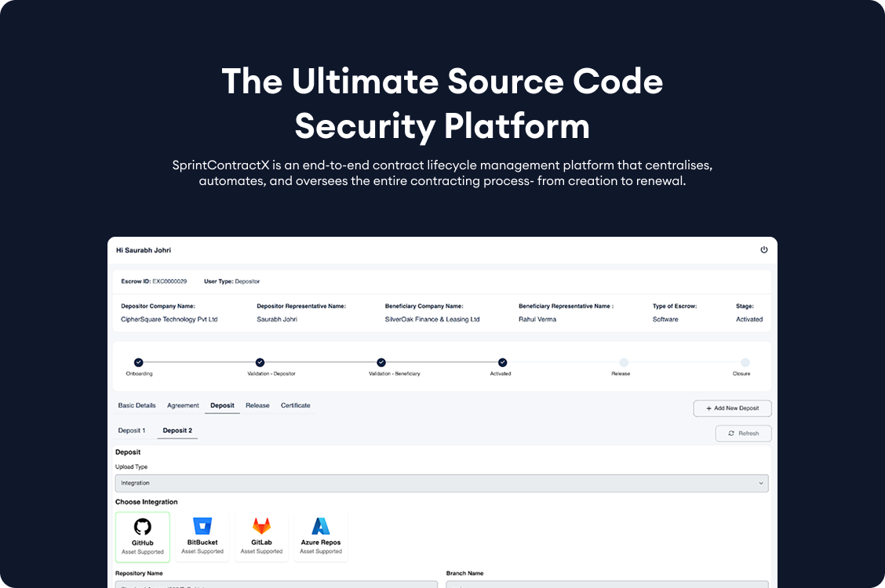The image size is (885, 588).
Task: Click the Activated step checkmark
Action: (x=502, y=362)
